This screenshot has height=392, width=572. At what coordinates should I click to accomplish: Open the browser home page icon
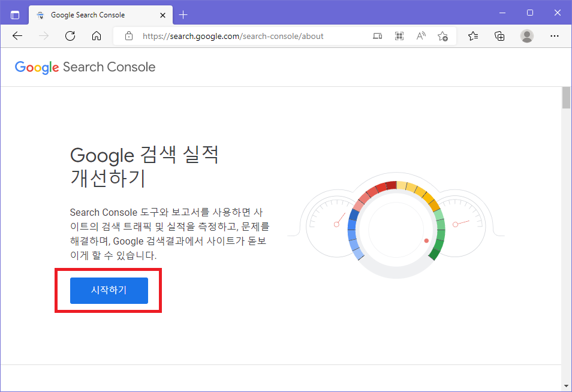pyautogui.click(x=97, y=36)
